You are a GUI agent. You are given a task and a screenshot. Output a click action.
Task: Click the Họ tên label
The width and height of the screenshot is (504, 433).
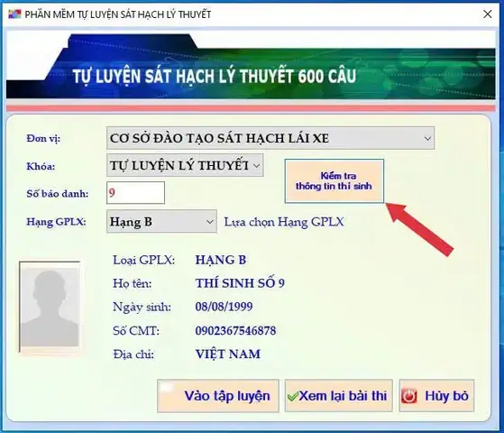coord(133,283)
